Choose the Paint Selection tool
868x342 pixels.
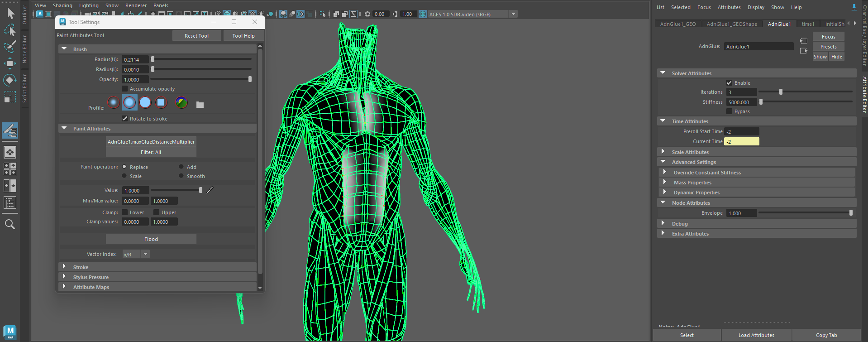click(10, 47)
